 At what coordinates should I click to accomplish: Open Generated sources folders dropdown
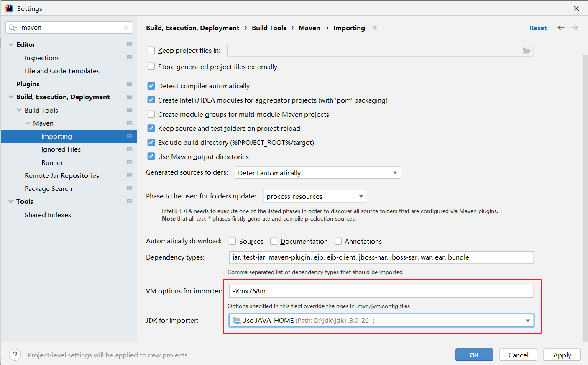coord(318,173)
